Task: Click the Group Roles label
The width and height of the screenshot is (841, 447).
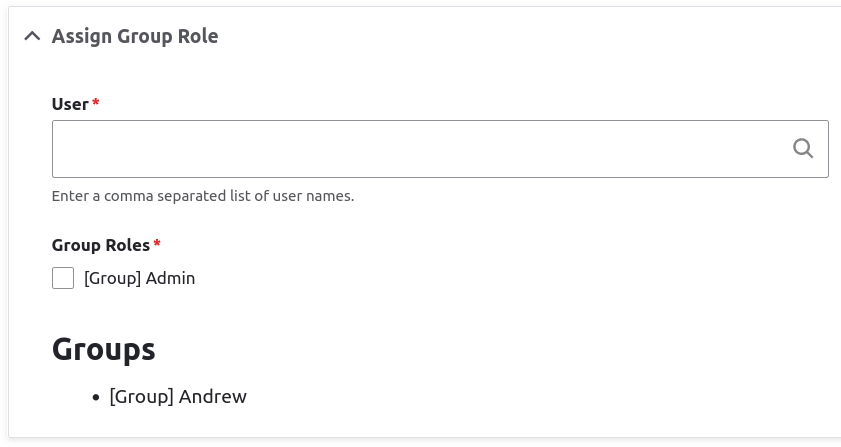Action: pyautogui.click(x=100, y=245)
